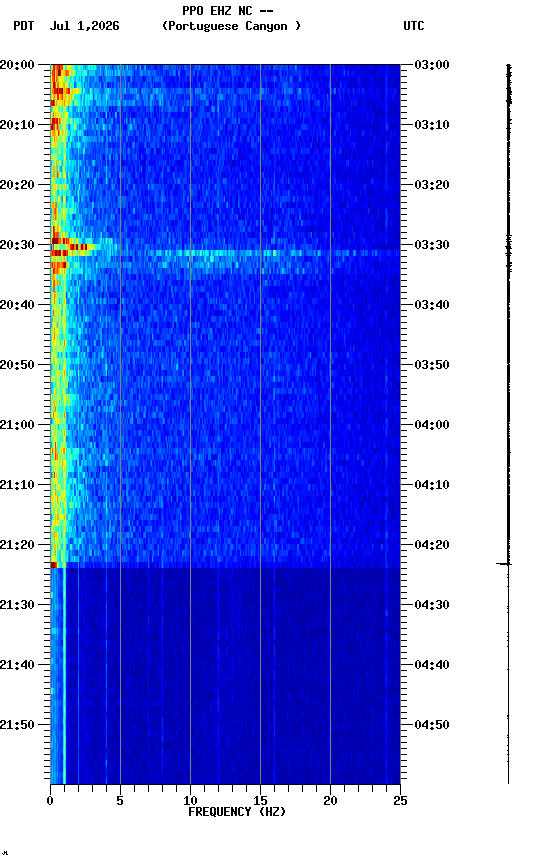Click the 'FREQUENCY (HZ)' axis label

pos(237,812)
